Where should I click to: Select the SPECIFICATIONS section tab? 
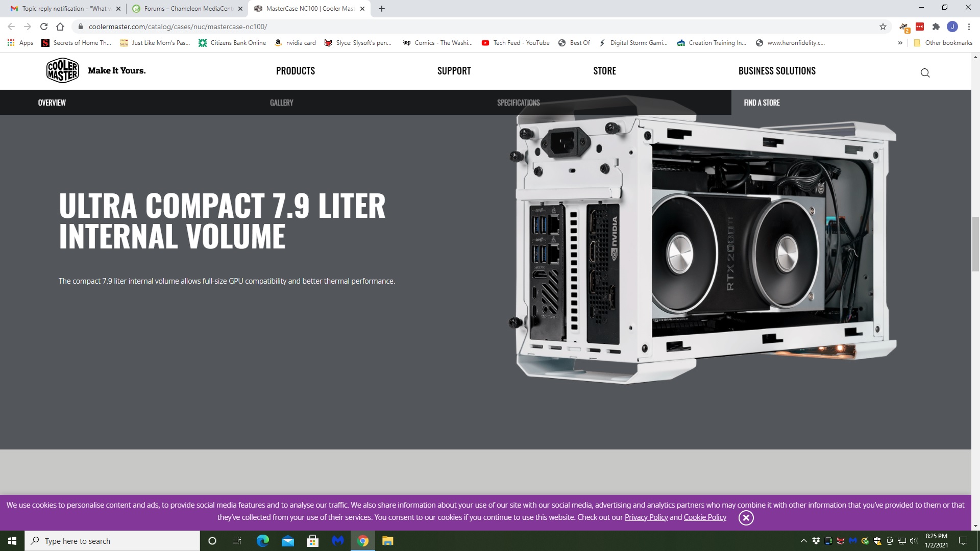click(x=519, y=103)
